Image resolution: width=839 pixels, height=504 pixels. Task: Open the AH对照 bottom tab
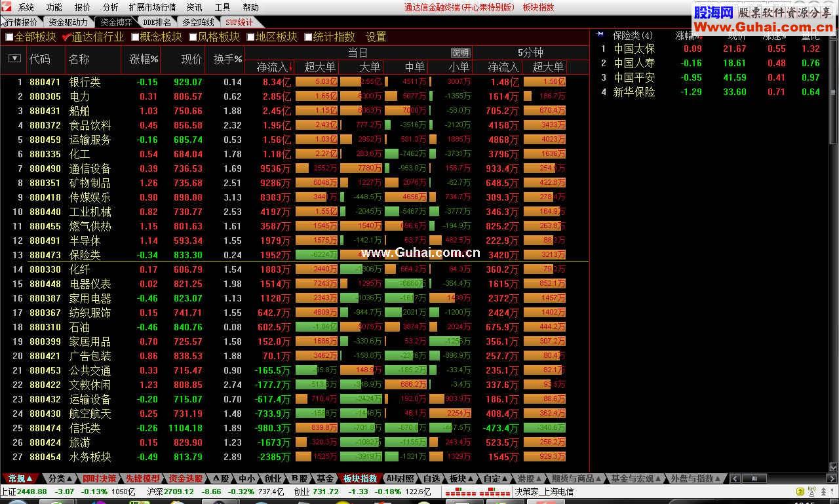[x=400, y=479]
